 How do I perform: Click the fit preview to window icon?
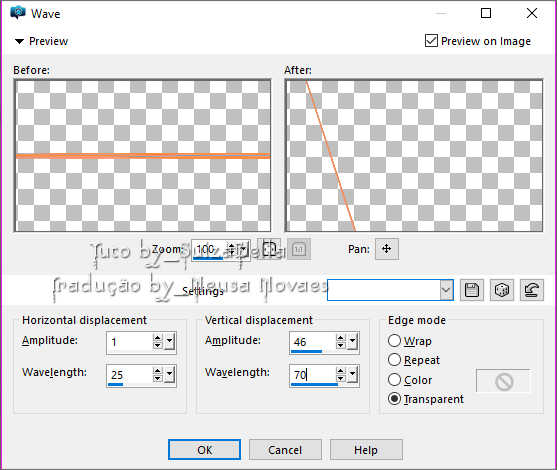pyautogui.click(x=269, y=249)
